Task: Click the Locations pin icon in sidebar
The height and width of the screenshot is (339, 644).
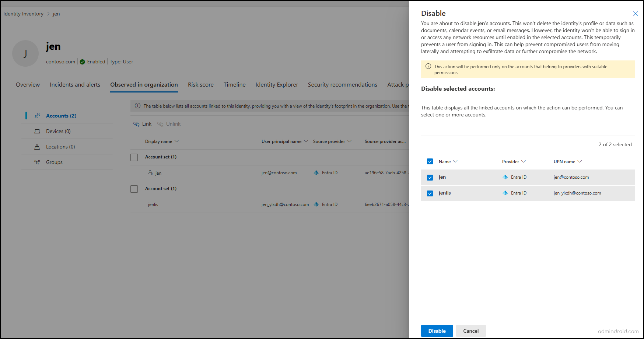Action: 37,147
